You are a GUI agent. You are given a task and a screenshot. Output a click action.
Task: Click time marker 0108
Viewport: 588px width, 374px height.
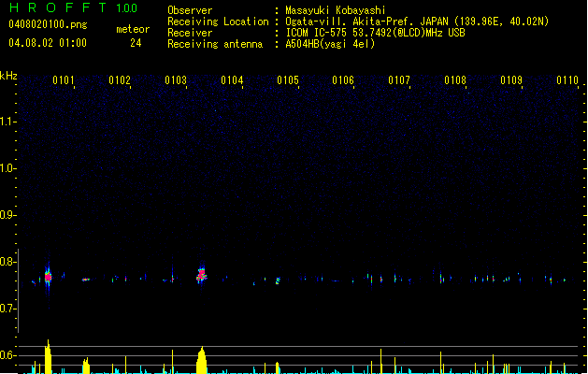tap(455, 80)
